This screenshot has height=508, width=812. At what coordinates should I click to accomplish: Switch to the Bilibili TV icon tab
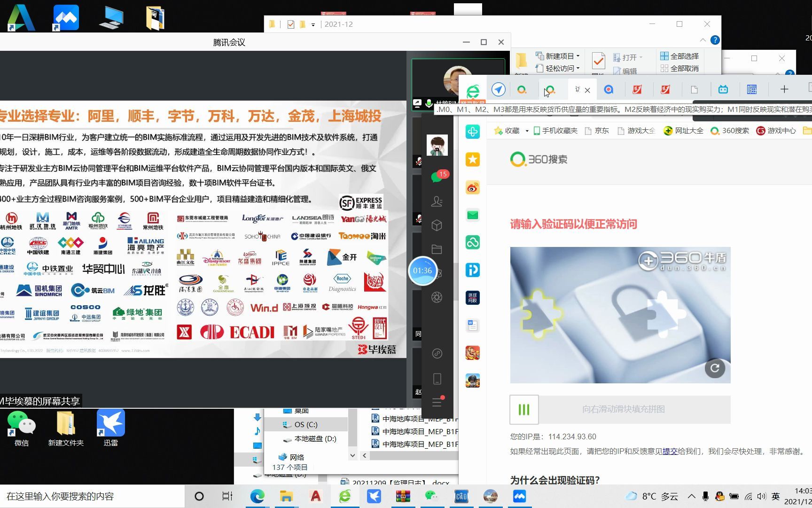(723, 89)
